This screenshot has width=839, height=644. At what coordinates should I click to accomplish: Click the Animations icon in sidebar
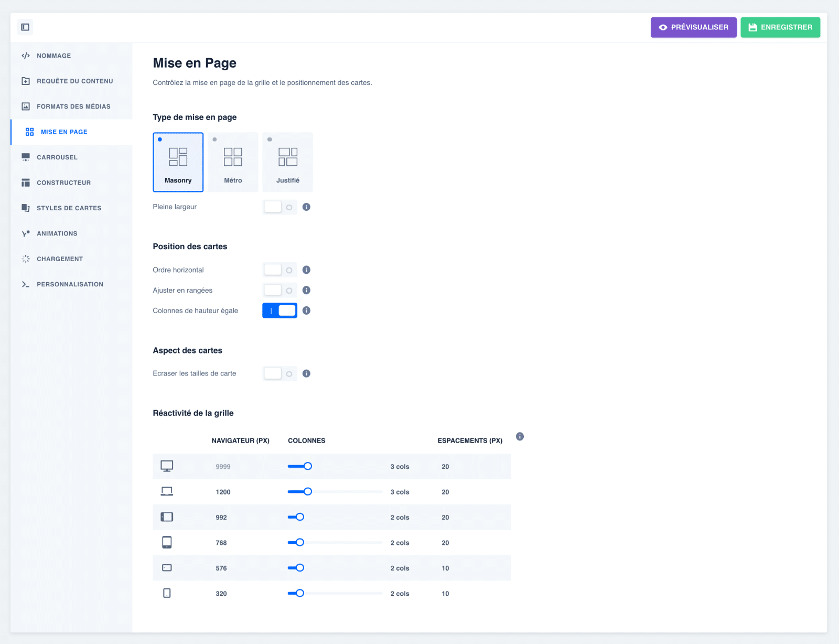click(x=26, y=233)
